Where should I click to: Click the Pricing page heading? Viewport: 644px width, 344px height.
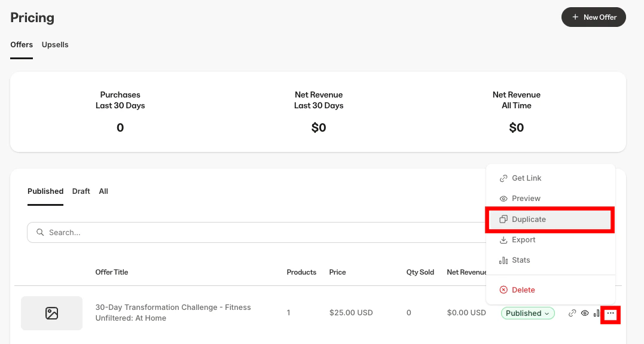pos(32,18)
